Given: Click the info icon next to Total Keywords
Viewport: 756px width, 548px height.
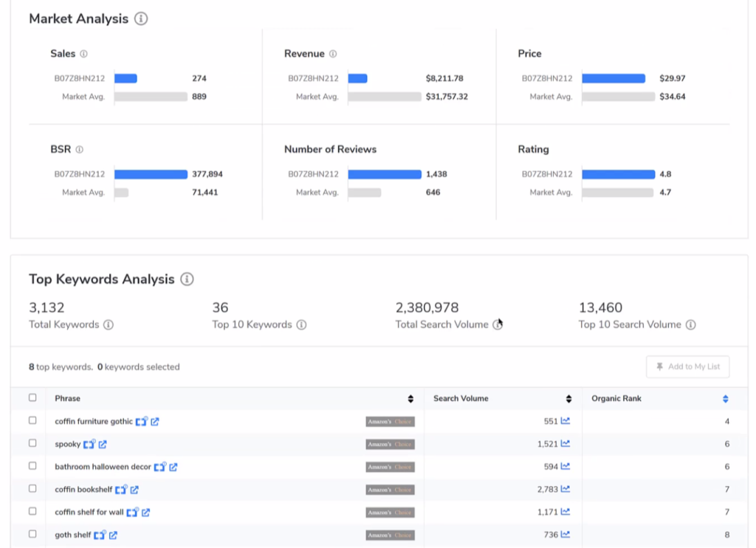Looking at the screenshot, I should [109, 325].
